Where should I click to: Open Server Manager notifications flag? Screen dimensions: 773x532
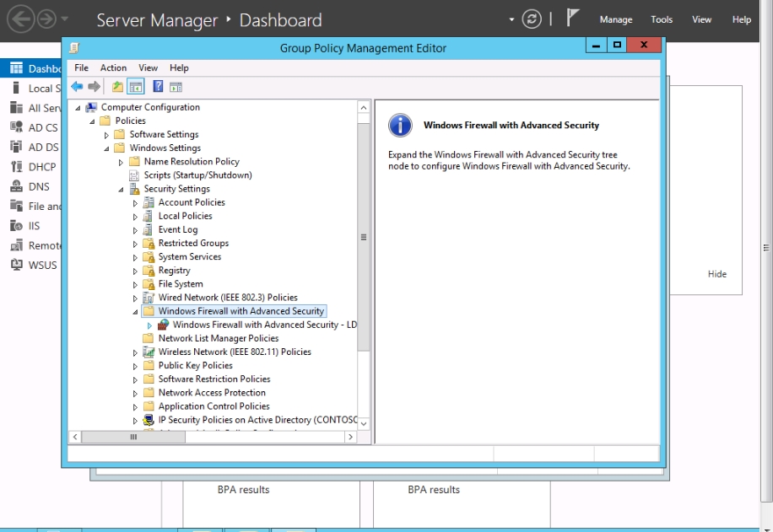(572, 18)
